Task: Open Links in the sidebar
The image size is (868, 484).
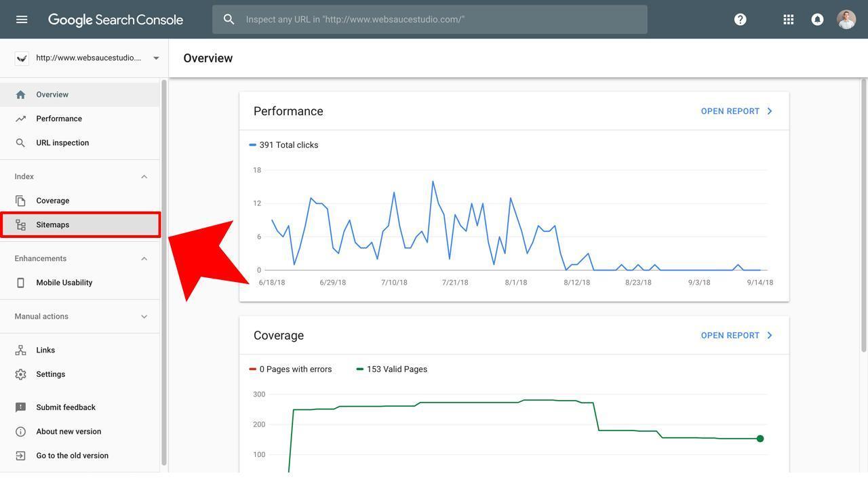Action: coord(80,350)
